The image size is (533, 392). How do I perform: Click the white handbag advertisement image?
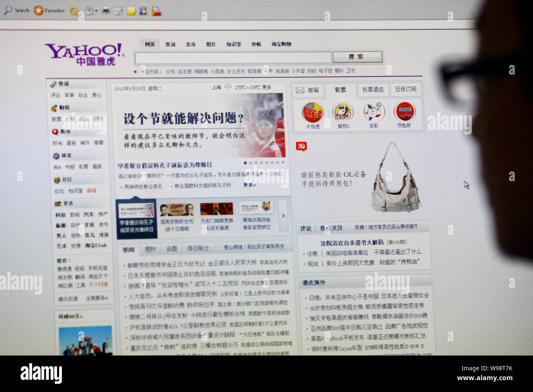point(396,177)
